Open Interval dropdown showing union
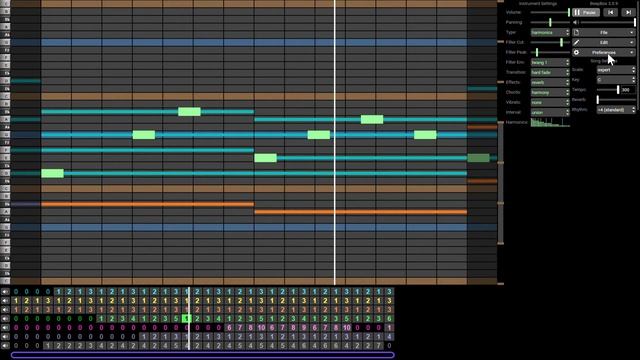The image size is (640, 360). 550,112
